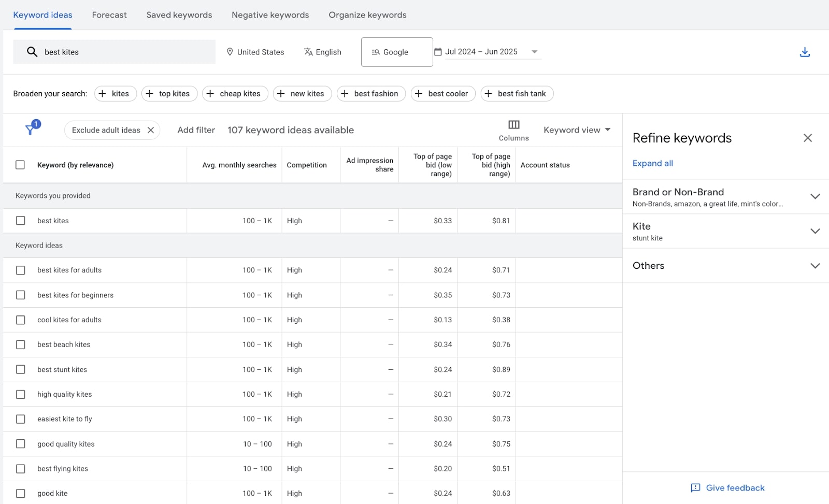Add 'best fashion' suggestion chip
This screenshot has height=504, width=829.
tap(371, 94)
